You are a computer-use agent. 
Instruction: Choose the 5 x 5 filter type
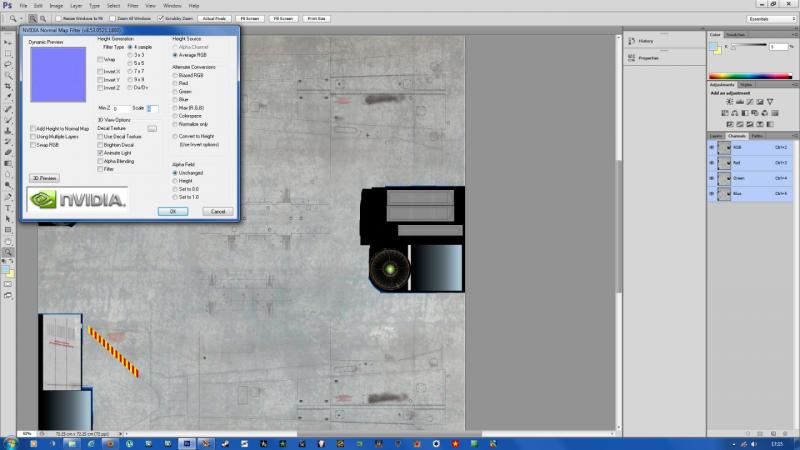click(130, 63)
